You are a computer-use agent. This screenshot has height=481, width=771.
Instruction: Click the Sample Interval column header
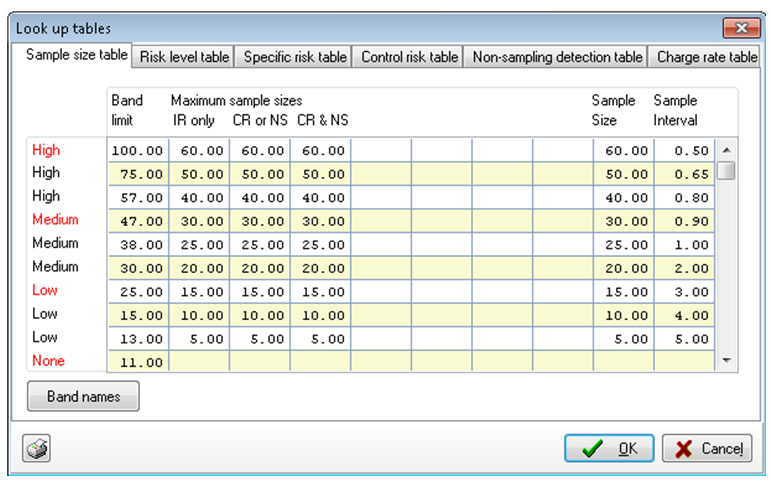pyautogui.click(x=675, y=110)
